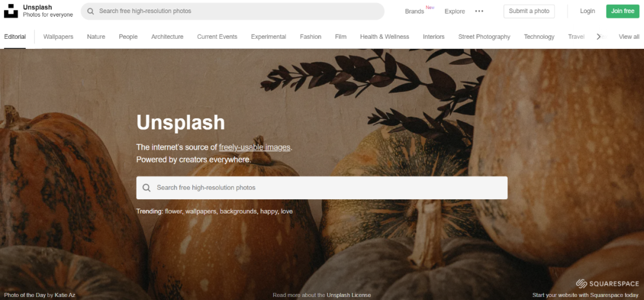This screenshot has height=300, width=644.
Task: Follow the freely-usable images link
Action: [x=255, y=147]
